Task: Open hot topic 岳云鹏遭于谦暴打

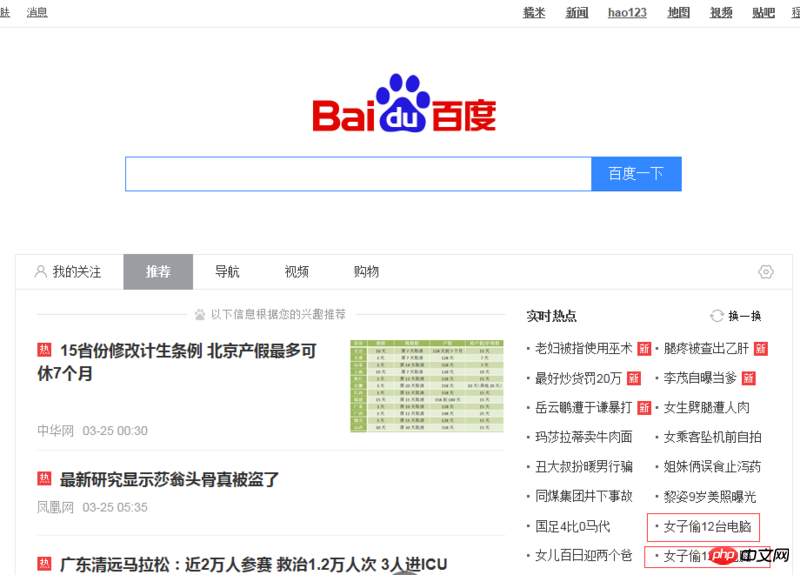Action: coord(584,408)
